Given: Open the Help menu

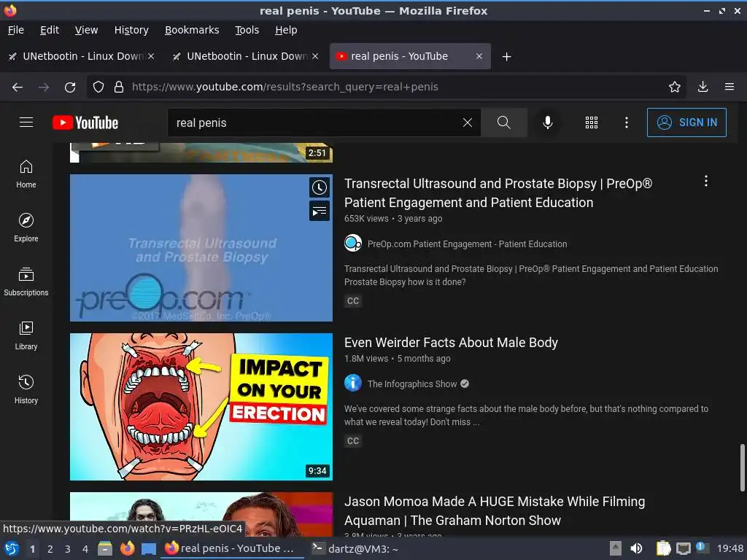Looking at the screenshot, I should [286, 30].
